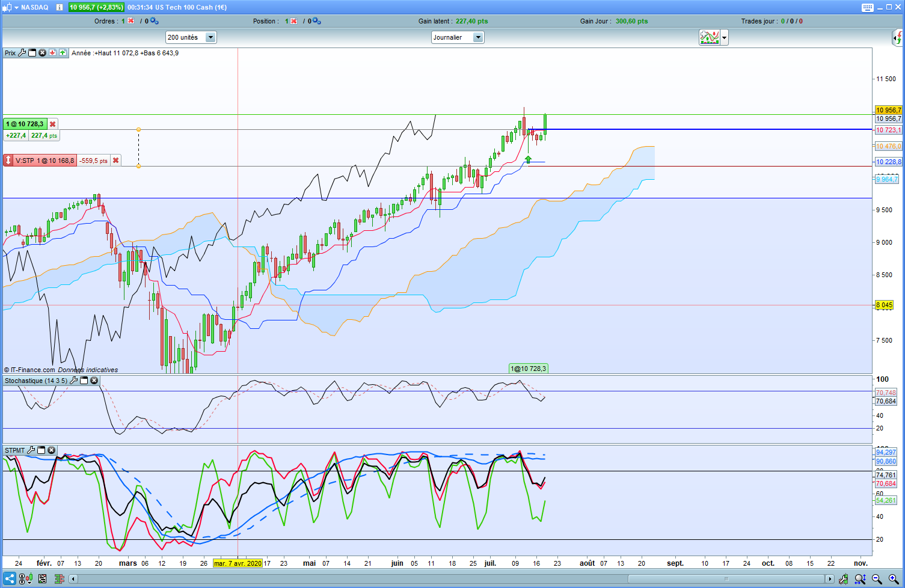Close the 1 @ 10 728,3 position label
Screen dimensions: 905x588
pos(53,124)
